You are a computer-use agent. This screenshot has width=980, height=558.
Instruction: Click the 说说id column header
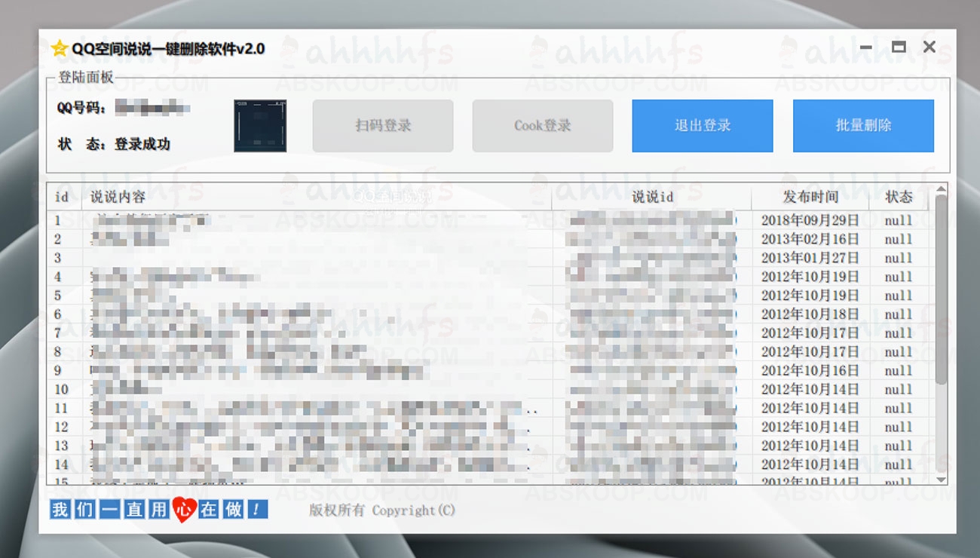pos(652,198)
